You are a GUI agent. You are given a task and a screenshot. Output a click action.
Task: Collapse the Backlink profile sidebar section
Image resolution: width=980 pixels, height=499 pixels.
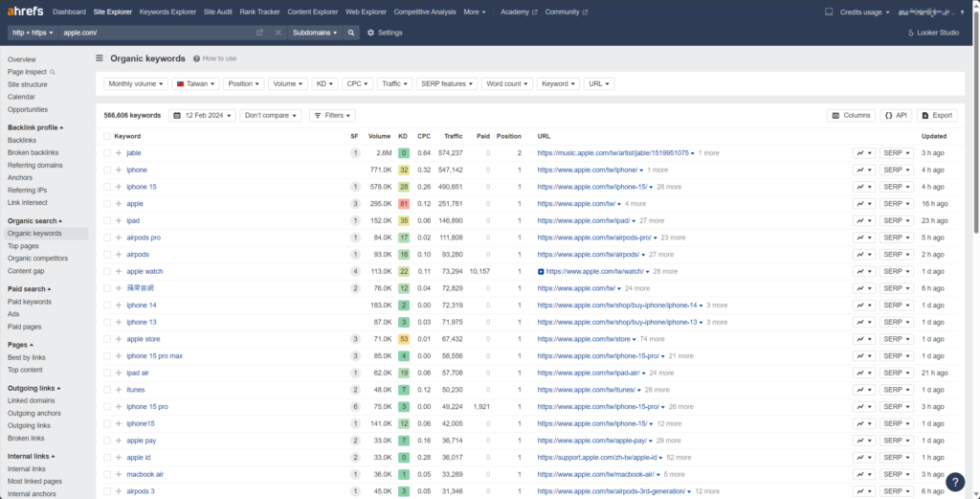coord(35,127)
